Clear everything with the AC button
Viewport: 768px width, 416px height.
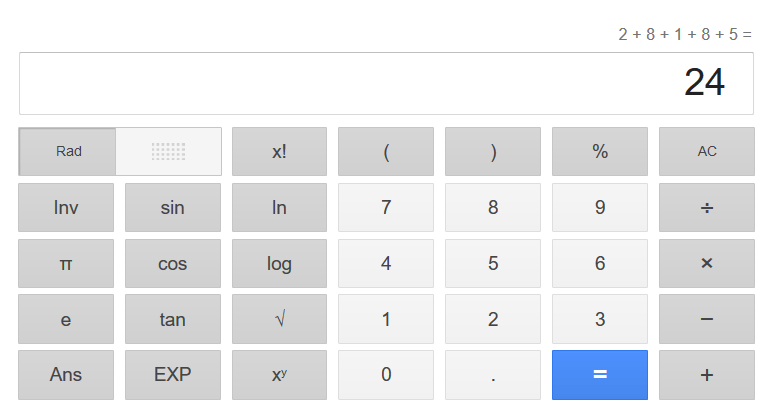tap(706, 152)
